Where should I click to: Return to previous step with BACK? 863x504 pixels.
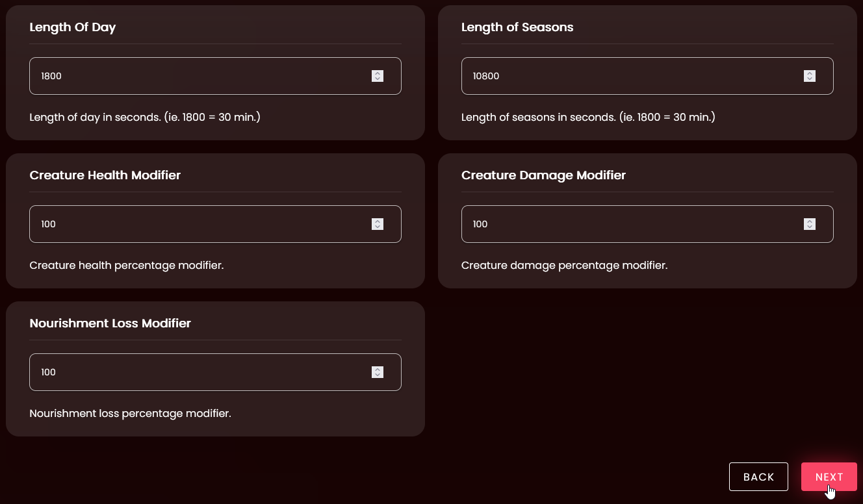pos(758,477)
